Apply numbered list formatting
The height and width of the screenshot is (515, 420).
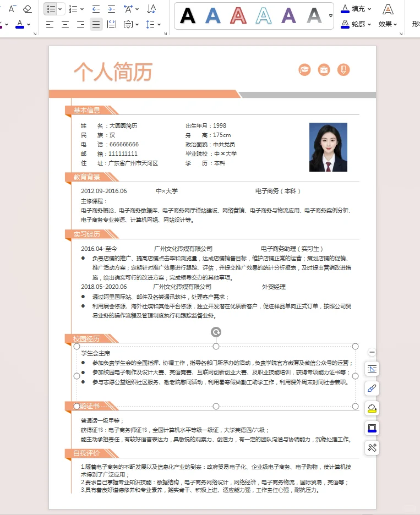(73, 9)
